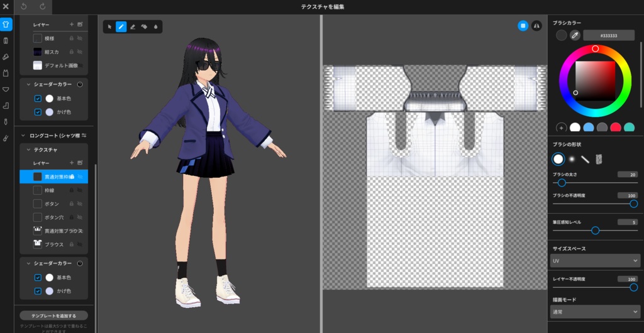Click the ブラシの太さ slider handle
Viewport: 644px width, 333px height.
[562, 183]
